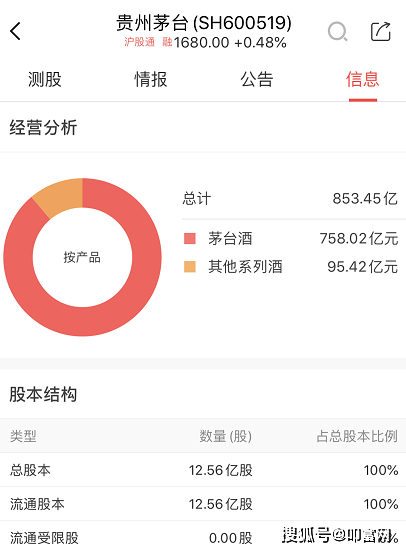This screenshot has width=406, height=552.
Task: Switch to 测股 tab
Action: pyautogui.click(x=45, y=79)
